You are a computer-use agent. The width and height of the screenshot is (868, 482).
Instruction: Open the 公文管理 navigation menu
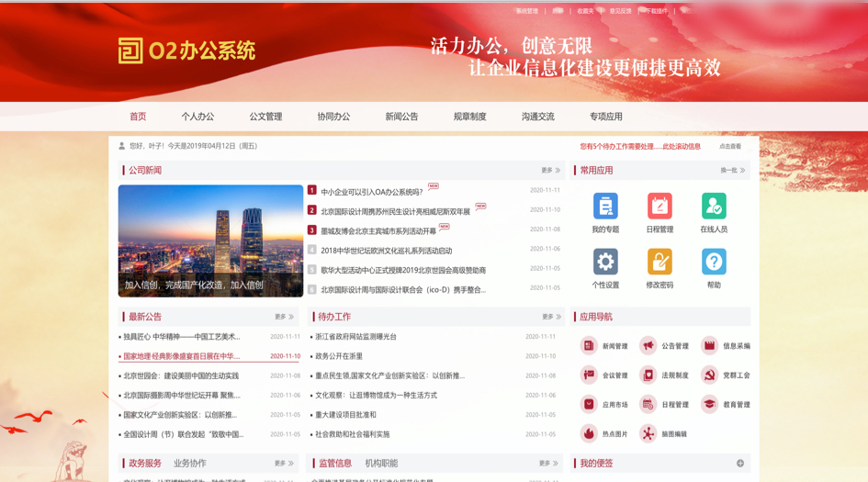[x=265, y=117]
